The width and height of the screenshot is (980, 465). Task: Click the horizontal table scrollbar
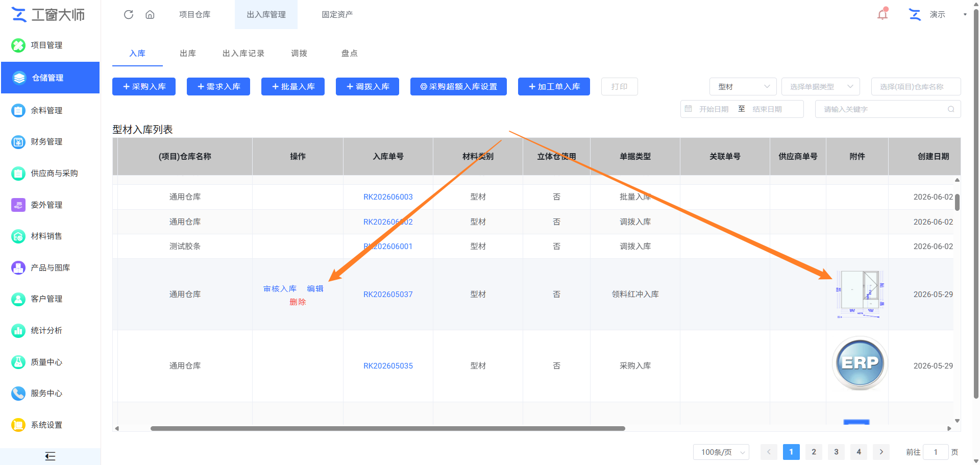pyautogui.click(x=387, y=429)
